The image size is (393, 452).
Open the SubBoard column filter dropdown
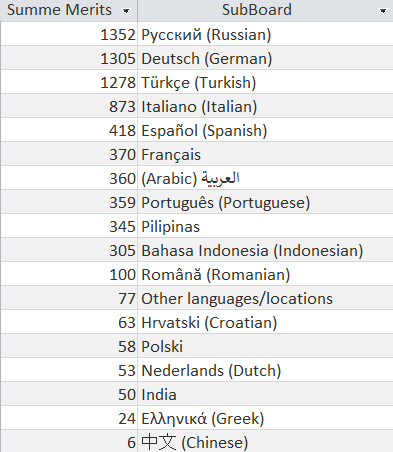coord(383,11)
